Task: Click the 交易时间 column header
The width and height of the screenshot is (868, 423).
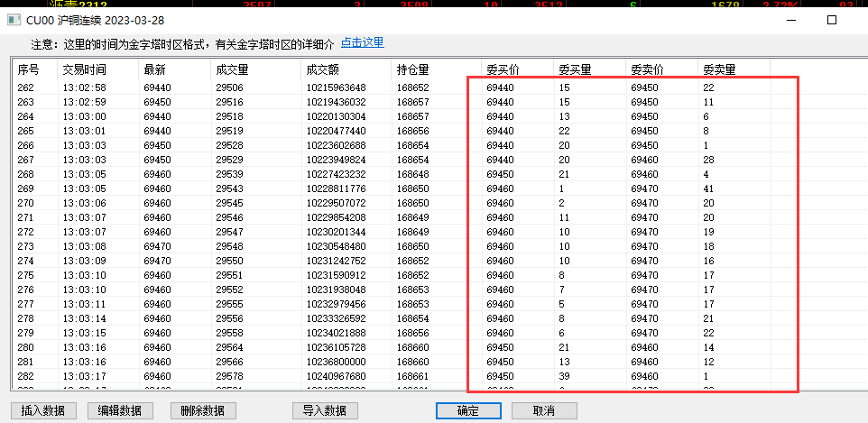Action: [85, 69]
